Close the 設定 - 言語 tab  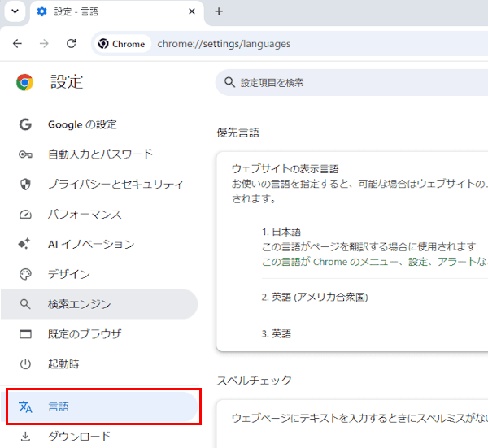(x=192, y=11)
